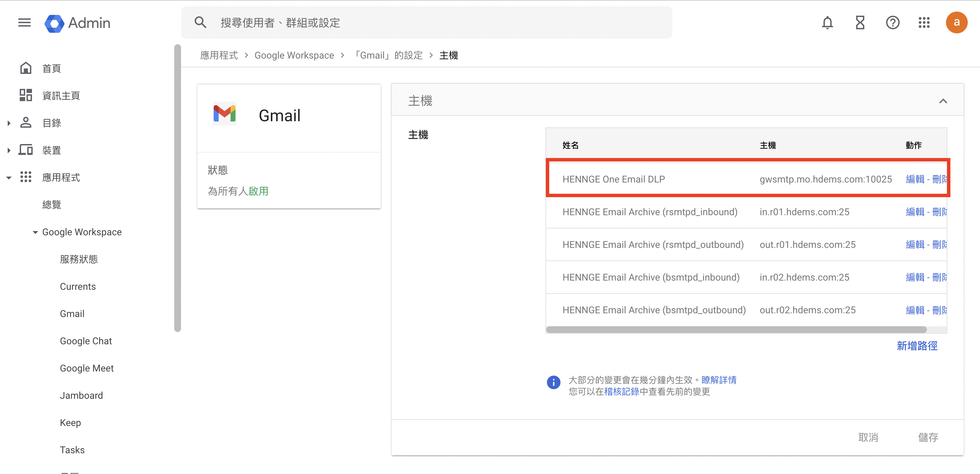Click HENNGE One Email DLP name
This screenshot has width=980, height=474.
613,179
